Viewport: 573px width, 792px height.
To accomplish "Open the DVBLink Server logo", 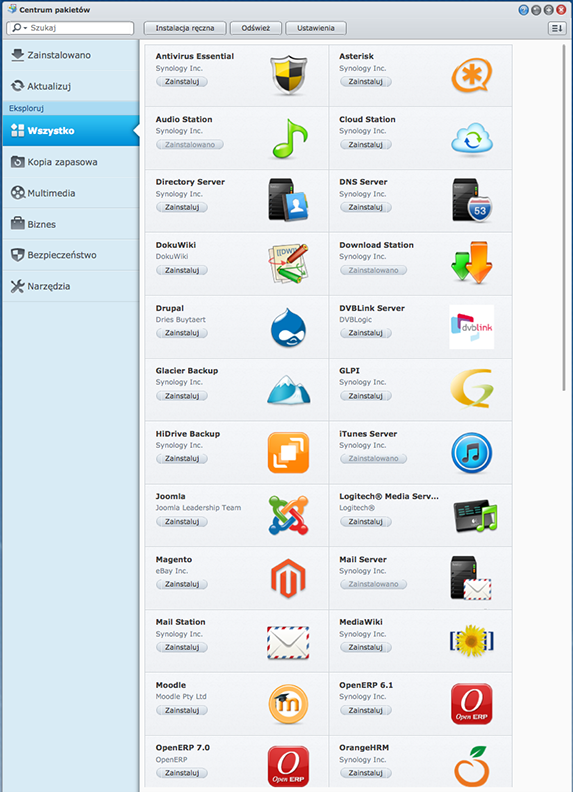I will click(471, 327).
